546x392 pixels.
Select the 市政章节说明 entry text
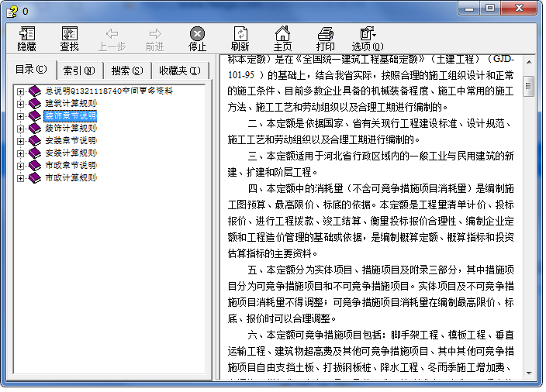tap(71, 166)
